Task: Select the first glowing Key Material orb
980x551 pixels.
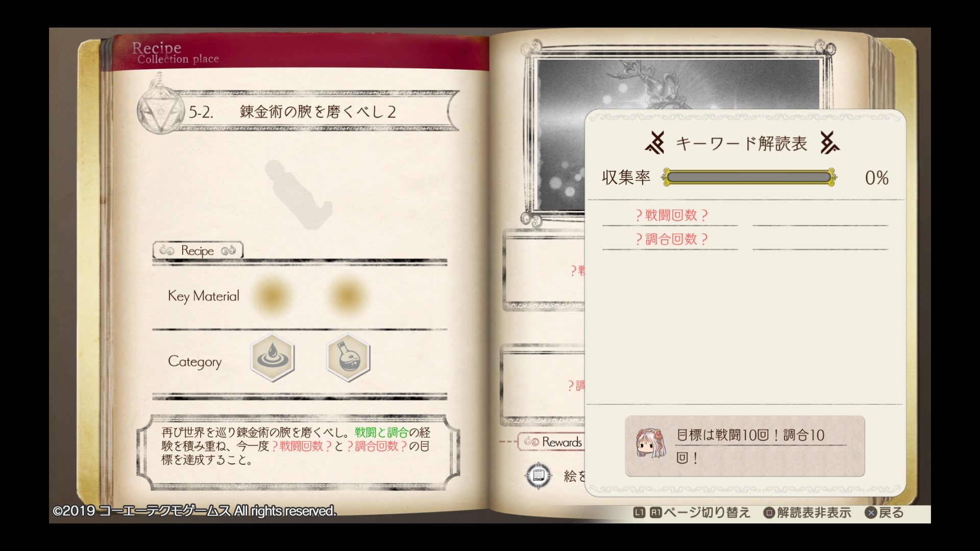Action: (273, 295)
